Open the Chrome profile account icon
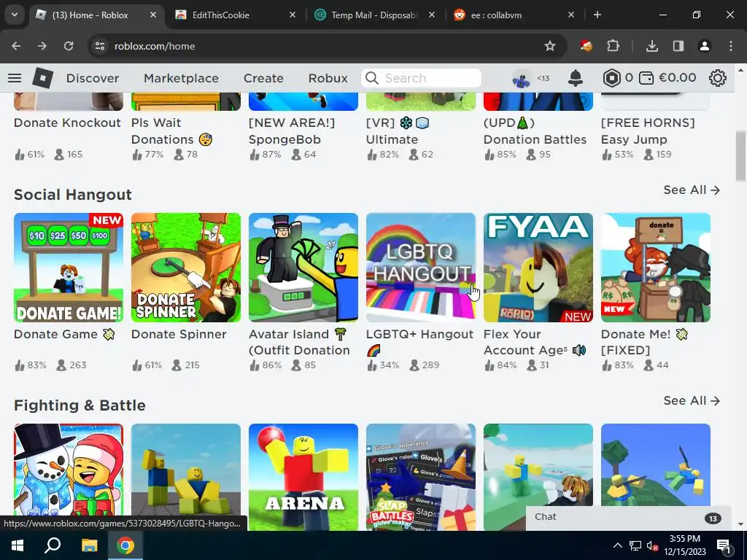Image resolution: width=747 pixels, height=560 pixels. pyautogui.click(x=704, y=46)
